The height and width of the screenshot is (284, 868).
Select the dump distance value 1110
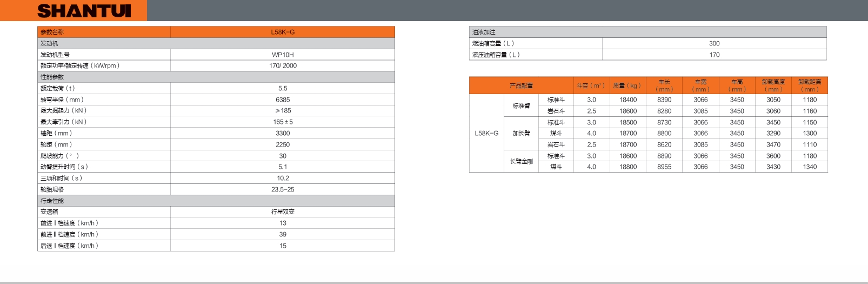(x=810, y=144)
